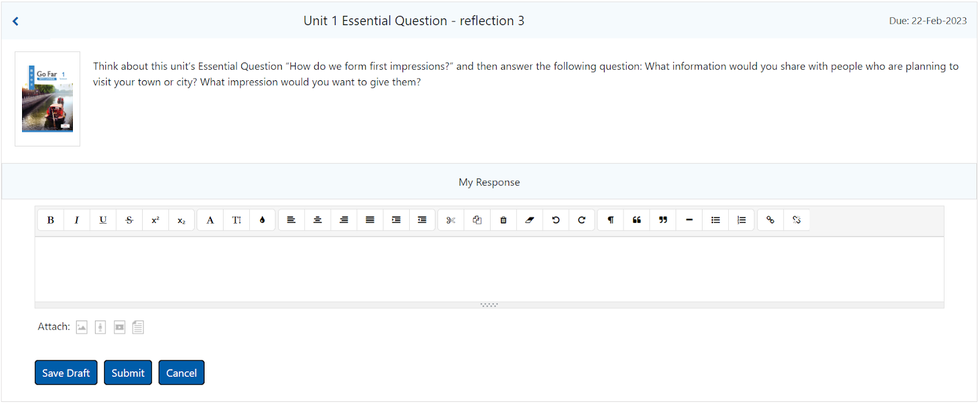Undo the last edit

pyautogui.click(x=556, y=220)
